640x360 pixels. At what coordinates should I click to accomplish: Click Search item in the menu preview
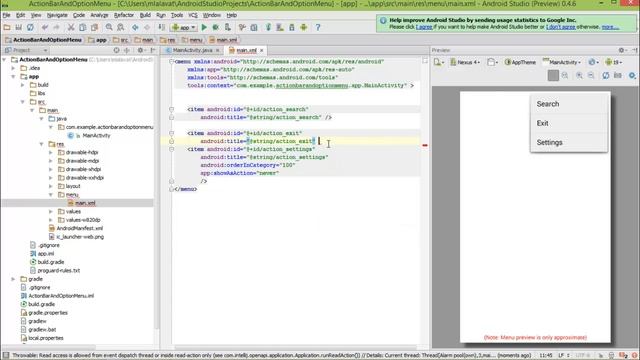[x=569, y=104]
